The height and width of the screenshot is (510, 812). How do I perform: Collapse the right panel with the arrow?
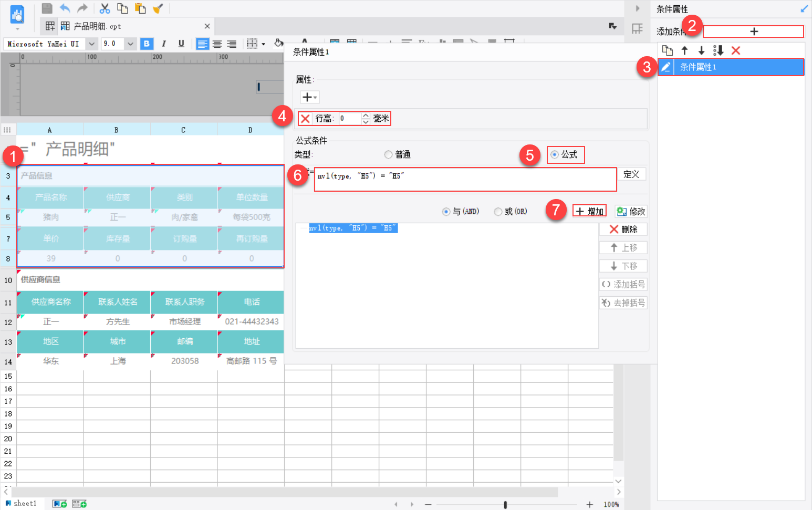pyautogui.click(x=638, y=8)
